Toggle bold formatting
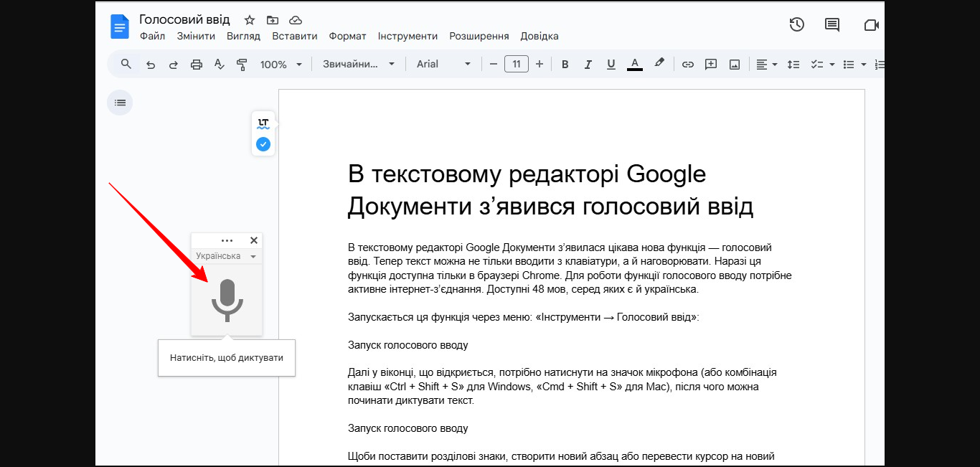The width and height of the screenshot is (980, 467). [x=565, y=65]
